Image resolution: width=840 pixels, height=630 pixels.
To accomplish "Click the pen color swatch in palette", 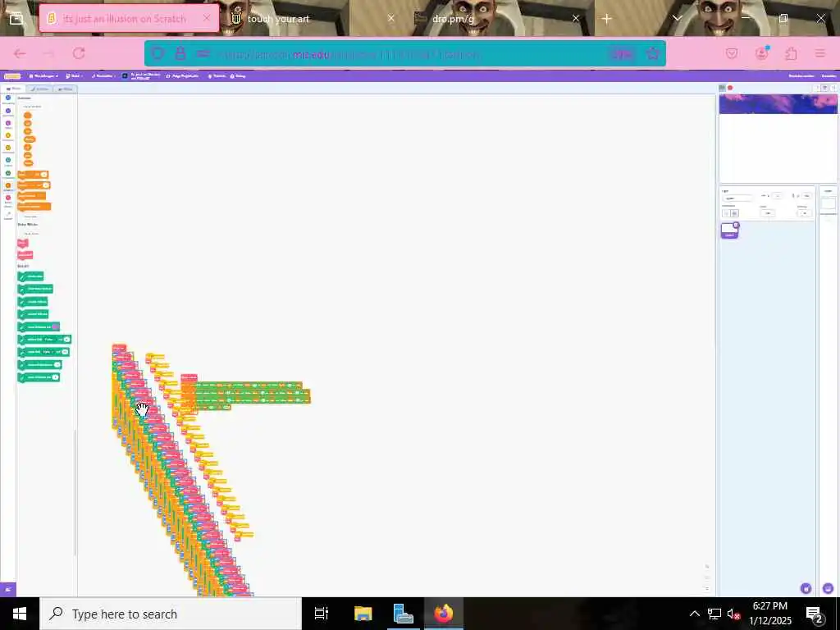I will point(55,326).
